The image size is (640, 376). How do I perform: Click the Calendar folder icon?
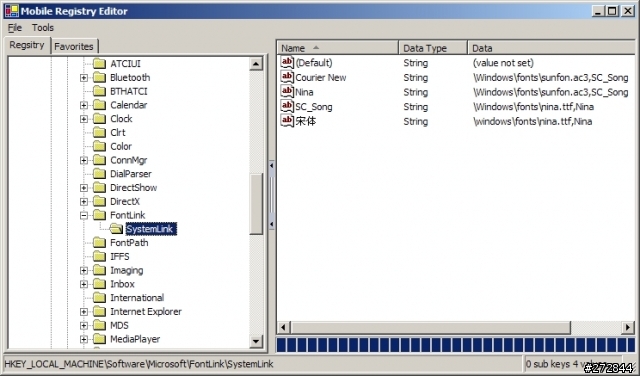[99, 105]
